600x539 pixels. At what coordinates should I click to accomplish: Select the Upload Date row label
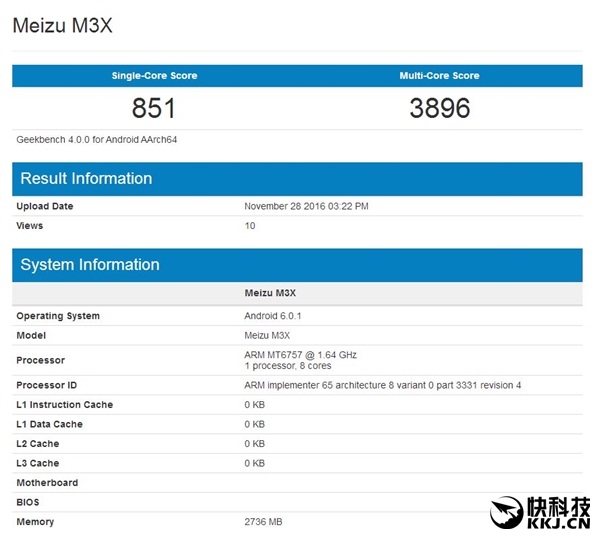pos(45,206)
